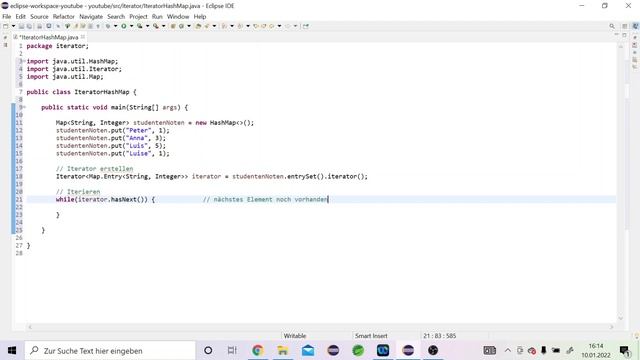Open the Refactor menu

pos(64,17)
